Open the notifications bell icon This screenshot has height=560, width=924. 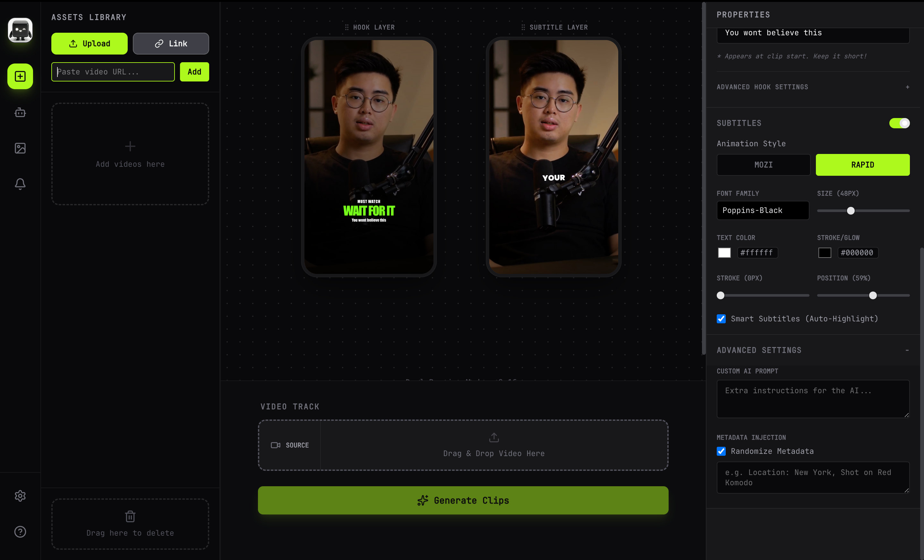pos(20,184)
